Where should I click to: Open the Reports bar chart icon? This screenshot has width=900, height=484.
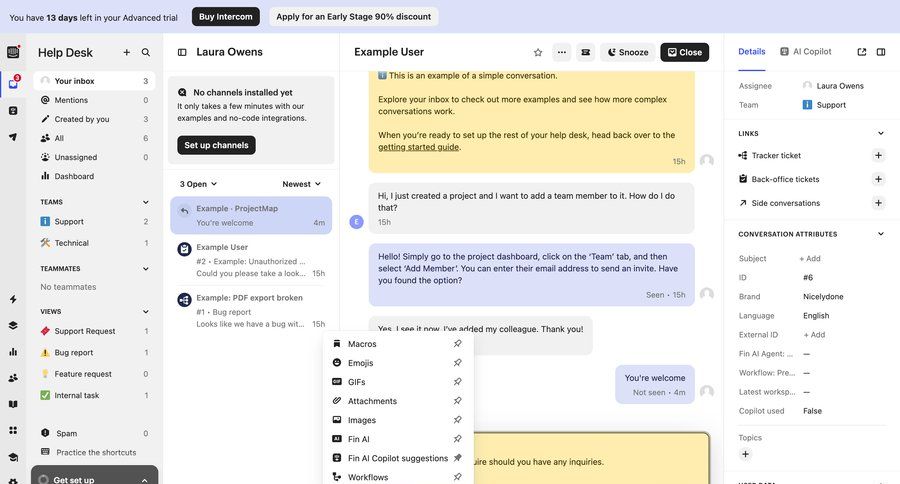coord(13,352)
